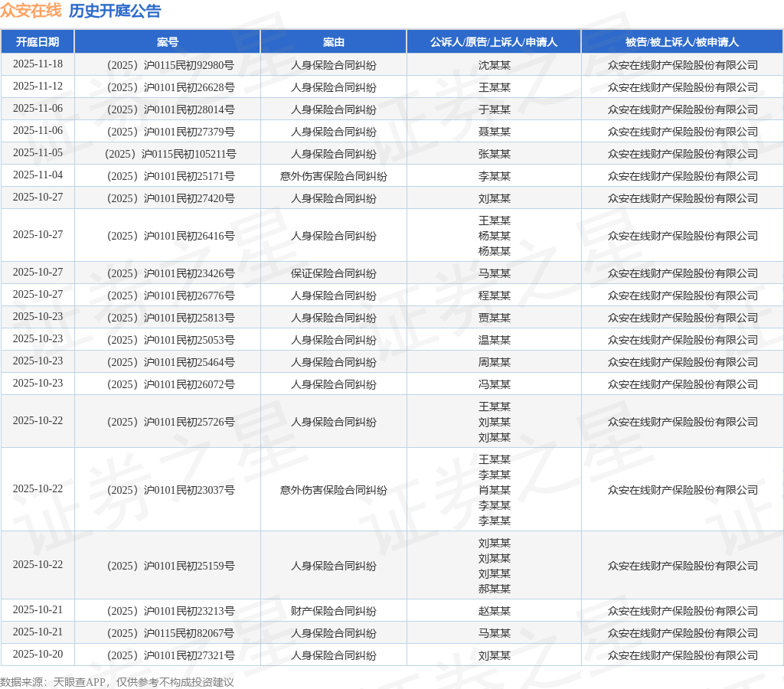Image resolution: width=784 pixels, height=689 pixels.
Task: Select case number 沪0101民初26628号
Action: 189,87
